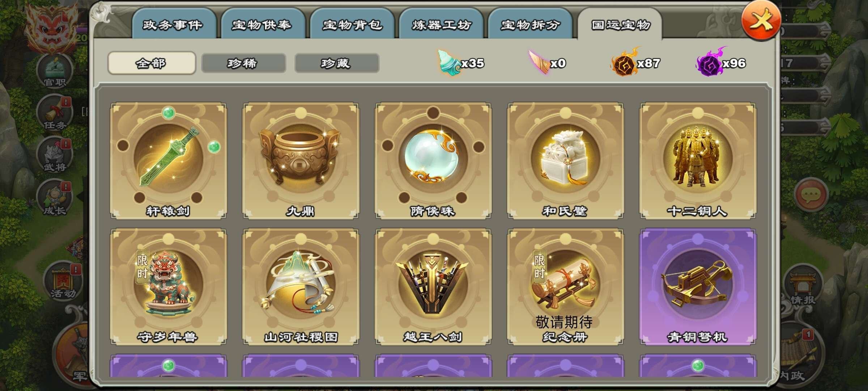Select the 和氏璧 jade seal treasure

(565, 161)
